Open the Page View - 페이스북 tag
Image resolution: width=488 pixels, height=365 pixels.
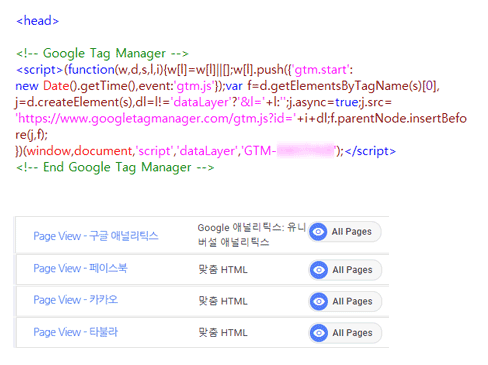coord(80,268)
